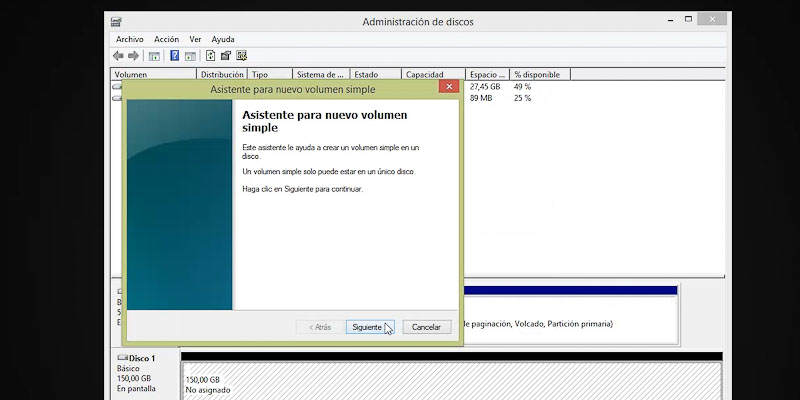Click the disabled Atrás button
800x400 pixels.
pos(320,327)
